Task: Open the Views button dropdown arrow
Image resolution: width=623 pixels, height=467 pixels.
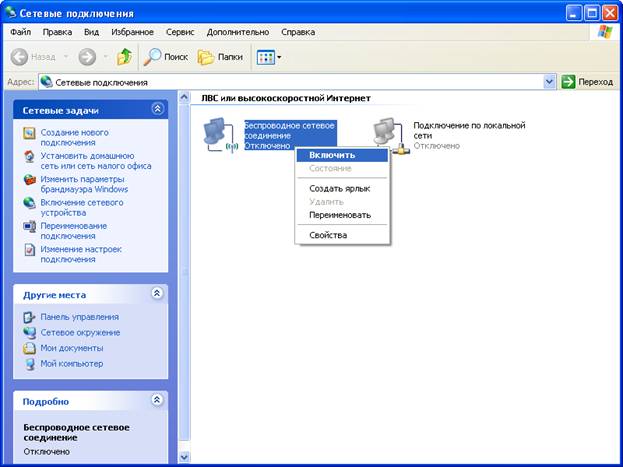Action: point(279,57)
